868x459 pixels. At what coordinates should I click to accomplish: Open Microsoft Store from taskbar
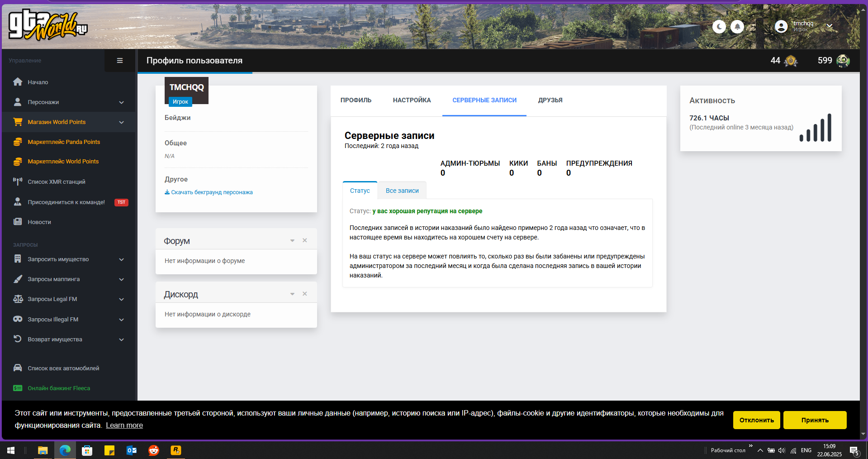click(x=87, y=450)
